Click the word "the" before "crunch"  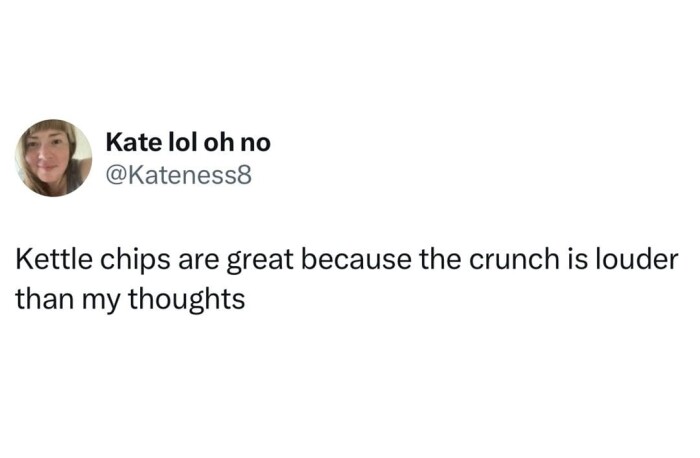click(434, 261)
